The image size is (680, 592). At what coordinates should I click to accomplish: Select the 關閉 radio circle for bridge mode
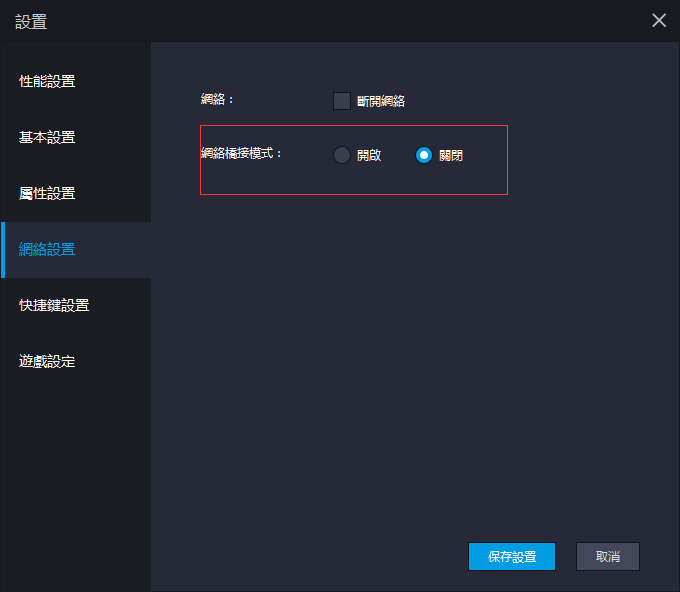[x=424, y=155]
